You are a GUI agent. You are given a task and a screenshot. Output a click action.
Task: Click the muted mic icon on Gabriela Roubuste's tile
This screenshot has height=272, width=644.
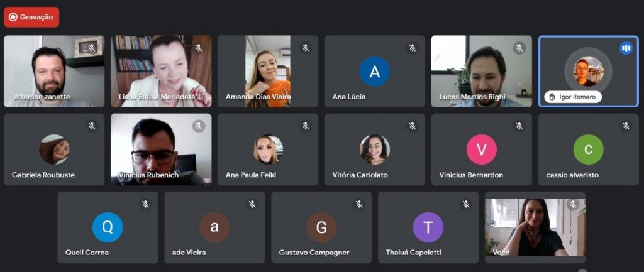tap(92, 126)
